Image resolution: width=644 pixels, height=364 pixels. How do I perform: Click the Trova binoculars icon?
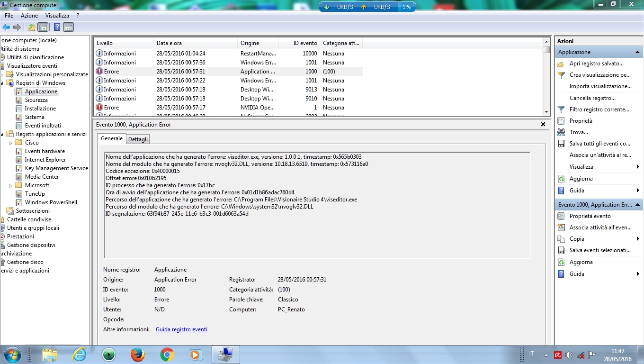click(561, 132)
